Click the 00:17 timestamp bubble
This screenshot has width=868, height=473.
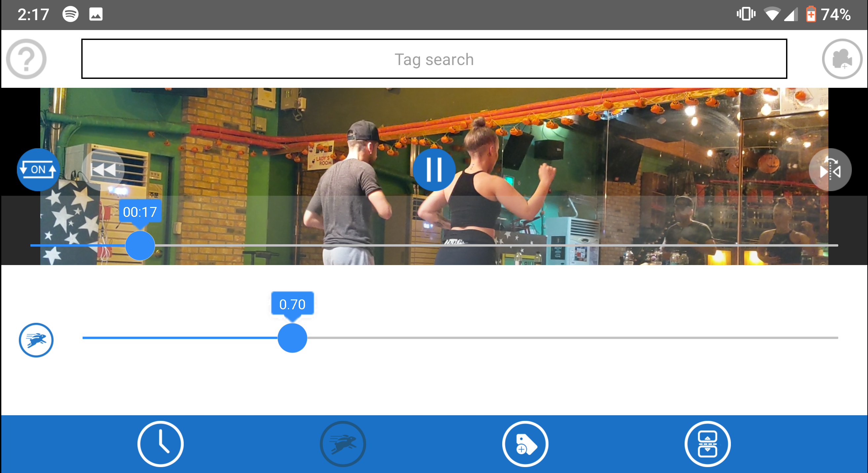pyautogui.click(x=140, y=212)
